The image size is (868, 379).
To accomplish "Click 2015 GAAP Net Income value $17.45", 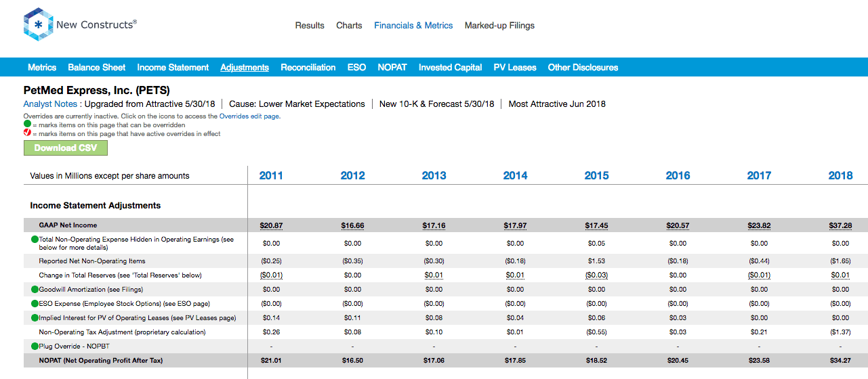I will click(x=596, y=225).
